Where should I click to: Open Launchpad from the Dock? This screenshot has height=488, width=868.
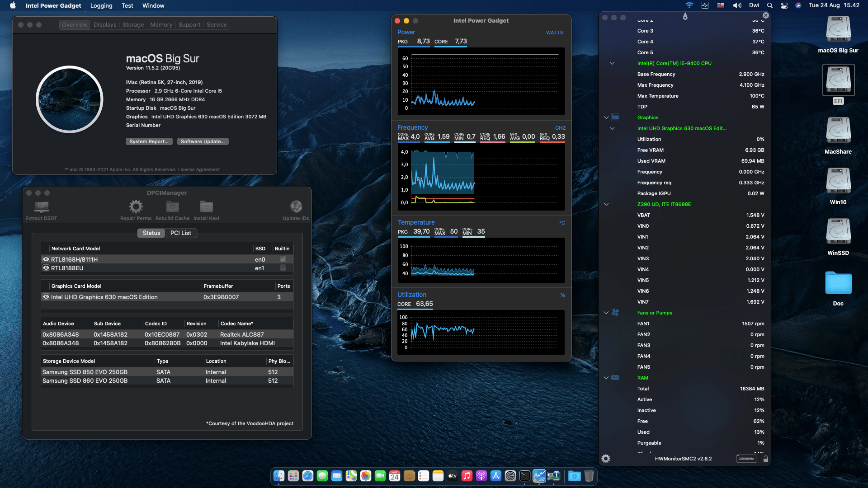[293, 476]
